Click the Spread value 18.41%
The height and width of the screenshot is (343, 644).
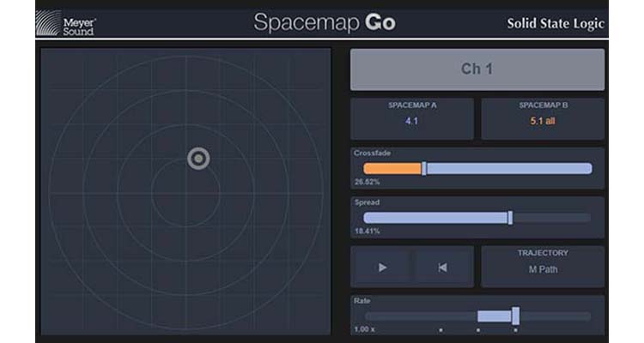368,231
